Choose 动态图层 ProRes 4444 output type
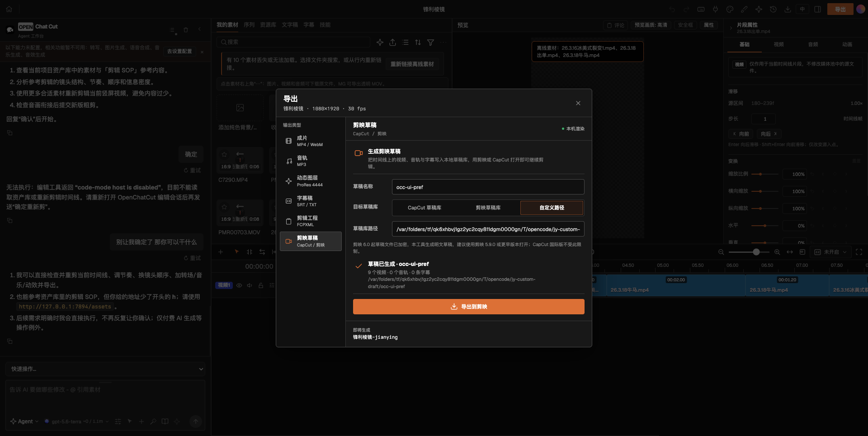868x436 pixels. pos(311,181)
